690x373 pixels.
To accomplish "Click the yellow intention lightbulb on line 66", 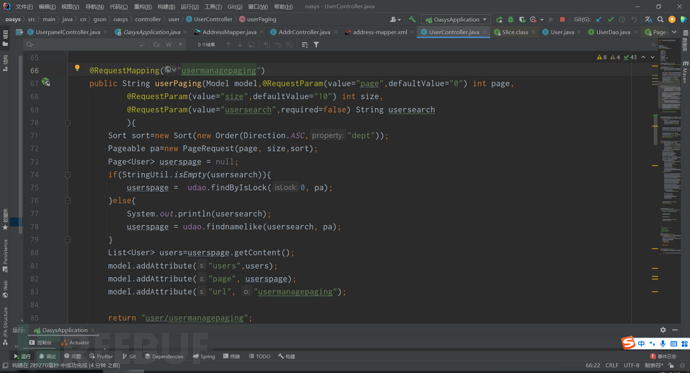I will click(x=77, y=68).
